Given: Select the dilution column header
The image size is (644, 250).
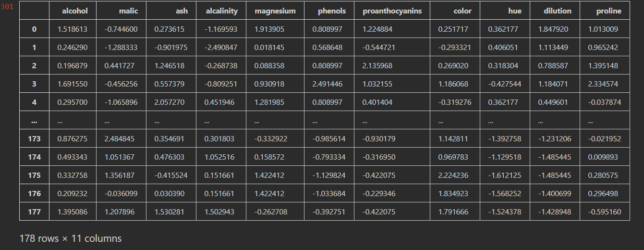Looking at the screenshot, I should [558, 11].
